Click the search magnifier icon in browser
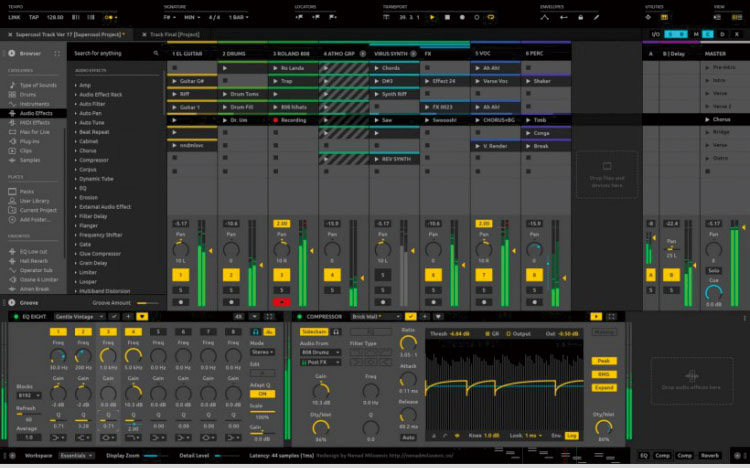750x468 pixels. click(x=157, y=52)
